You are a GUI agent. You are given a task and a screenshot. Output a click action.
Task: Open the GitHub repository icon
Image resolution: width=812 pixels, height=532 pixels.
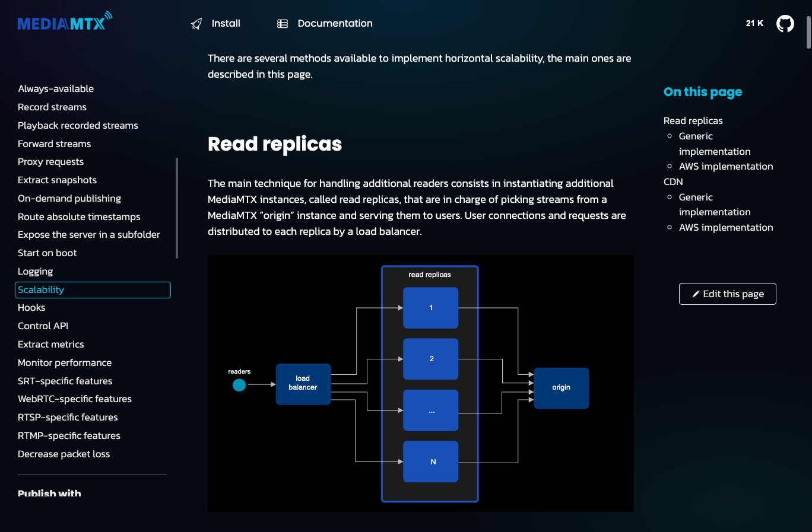pyautogui.click(x=785, y=24)
